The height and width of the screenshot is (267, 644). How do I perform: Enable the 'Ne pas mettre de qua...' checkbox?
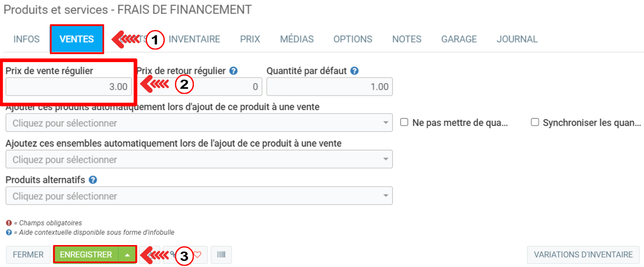click(404, 122)
